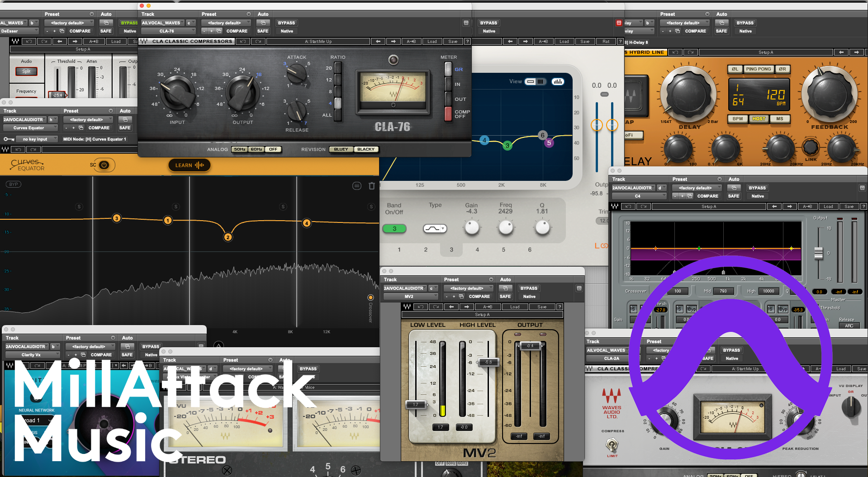Image resolution: width=868 pixels, height=477 pixels.
Task: Select BLACKY revision on CLA-76
Action: tap(365, 149)
